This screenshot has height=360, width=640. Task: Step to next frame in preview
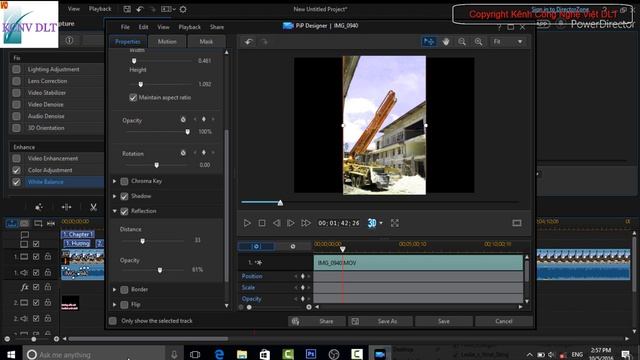tap(291, 223)
